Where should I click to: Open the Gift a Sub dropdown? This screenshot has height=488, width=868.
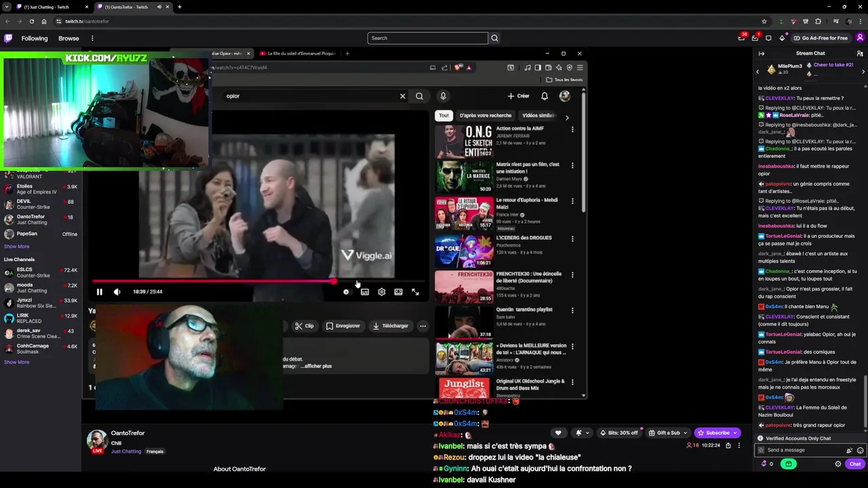point(668,432)
